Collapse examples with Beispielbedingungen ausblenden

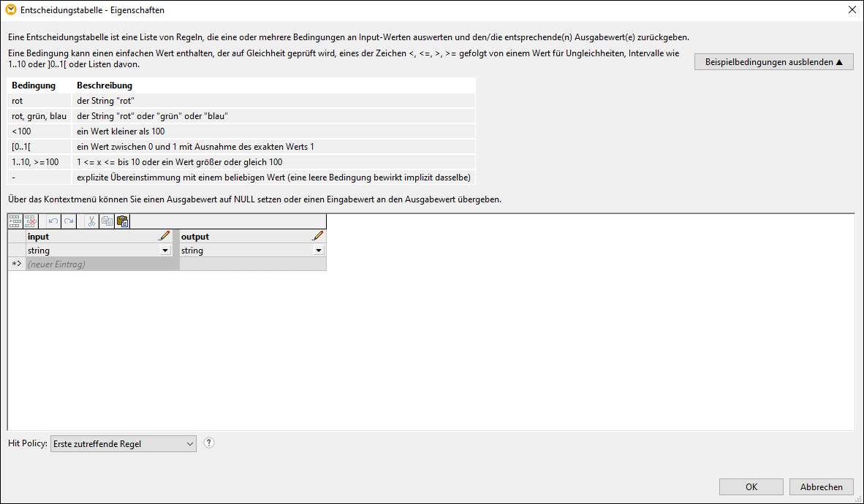[x=773, y=61]
